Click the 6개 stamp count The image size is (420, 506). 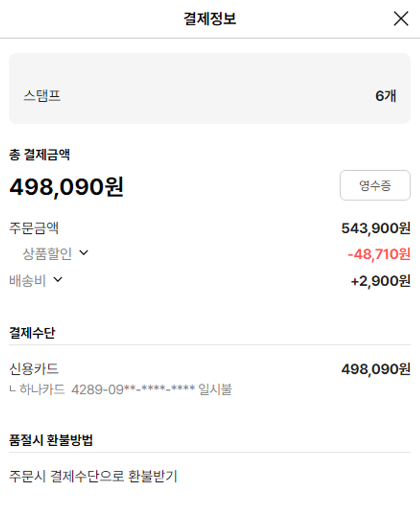(386, 96)
